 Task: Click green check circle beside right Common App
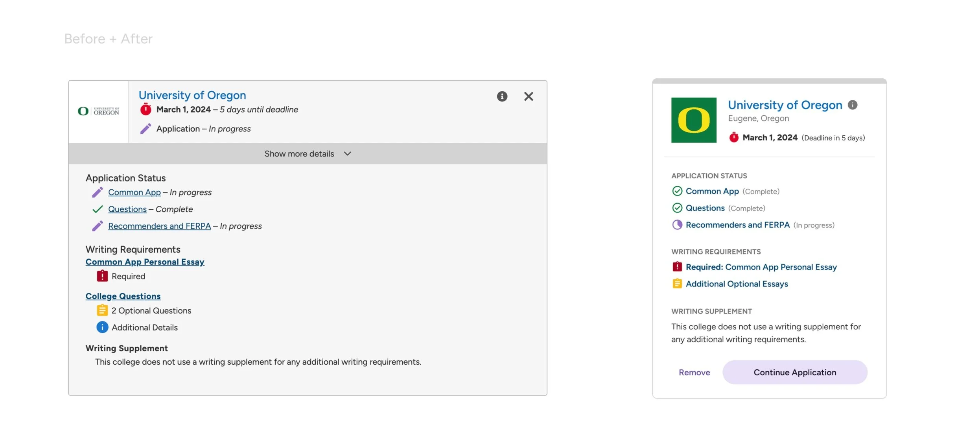677,191
